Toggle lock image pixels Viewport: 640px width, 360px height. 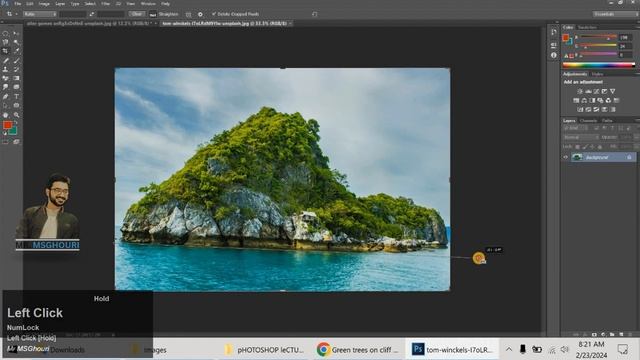click(584, 147)
